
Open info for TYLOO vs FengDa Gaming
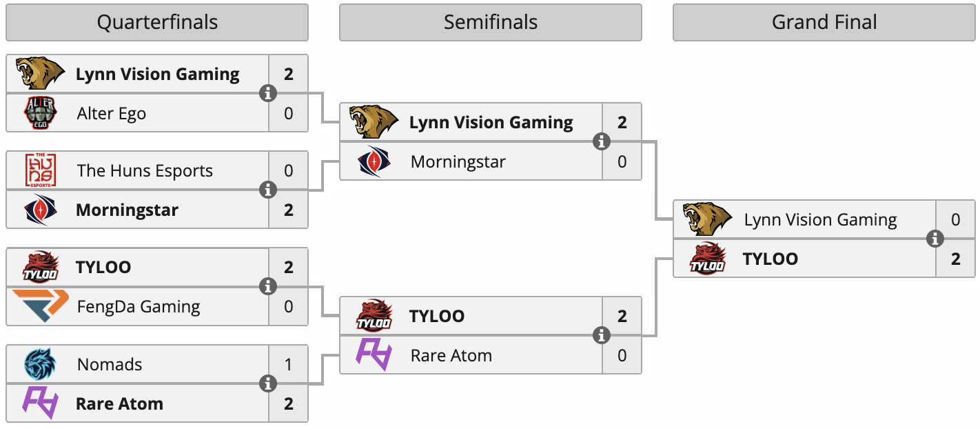(x=268, y=286)
